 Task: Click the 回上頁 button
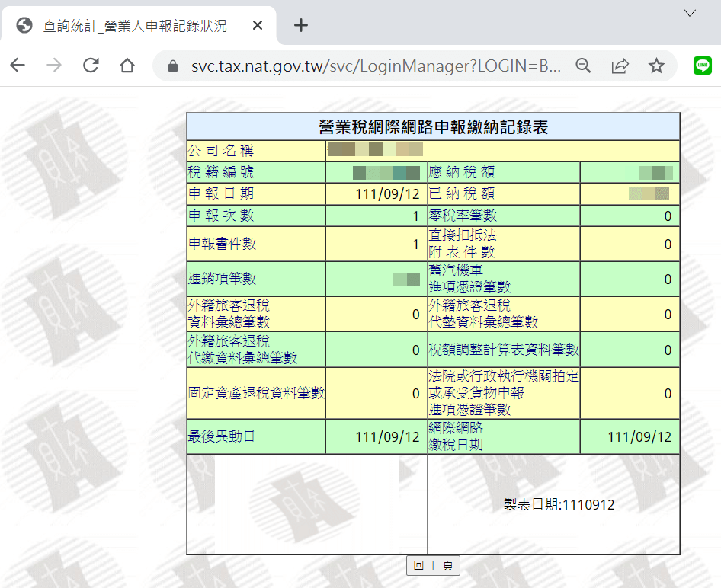433,565
